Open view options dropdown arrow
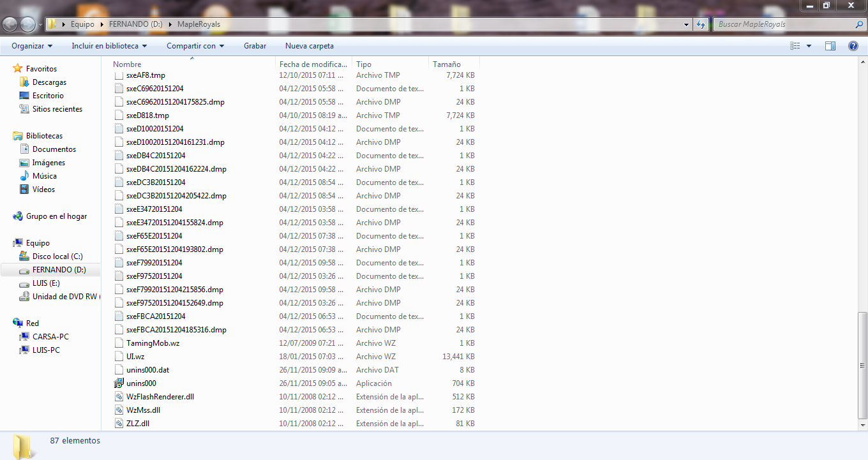This screenshot has width=868, height=460. (x=809, y=46)
